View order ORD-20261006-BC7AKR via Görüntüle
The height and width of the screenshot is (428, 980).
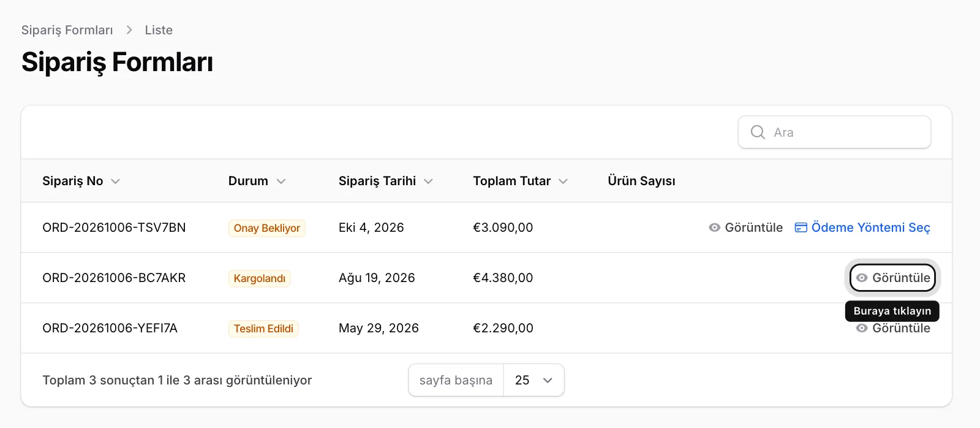pyautogui.click(x=892, y=278)
